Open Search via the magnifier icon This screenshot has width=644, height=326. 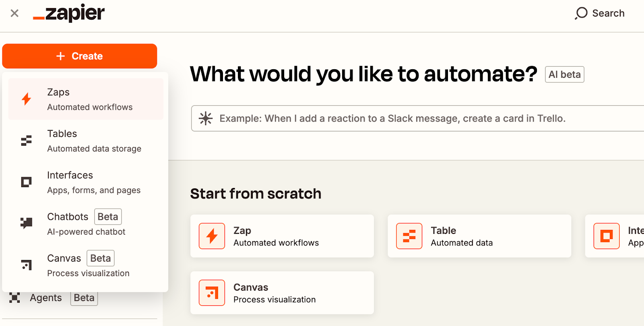coord(581,13)
